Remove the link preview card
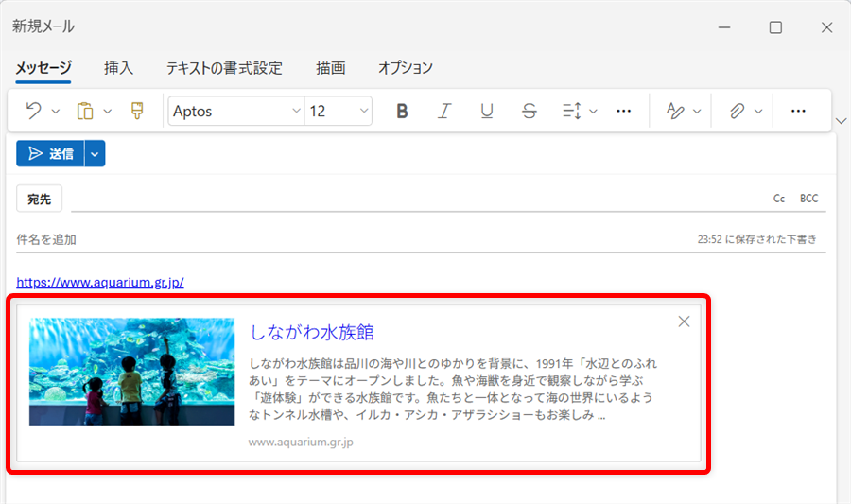 (x=685, y=322)
